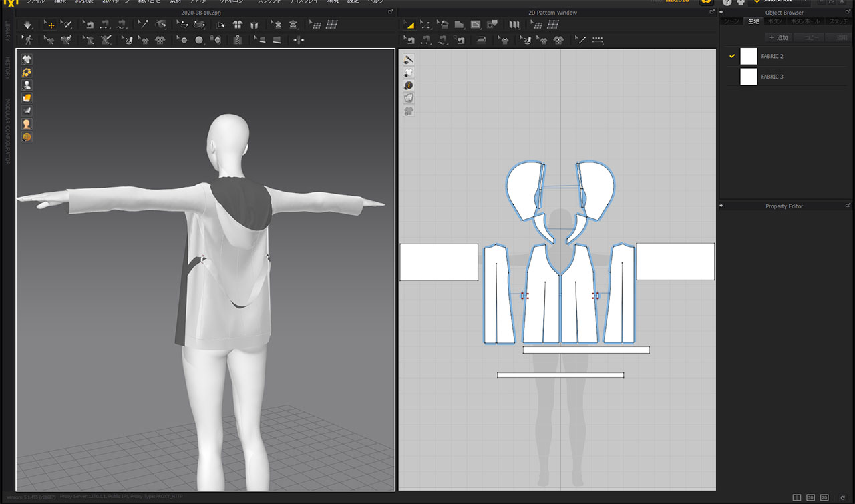
Task: Click the 3D view layout button at bottom right
Action: 810,497
